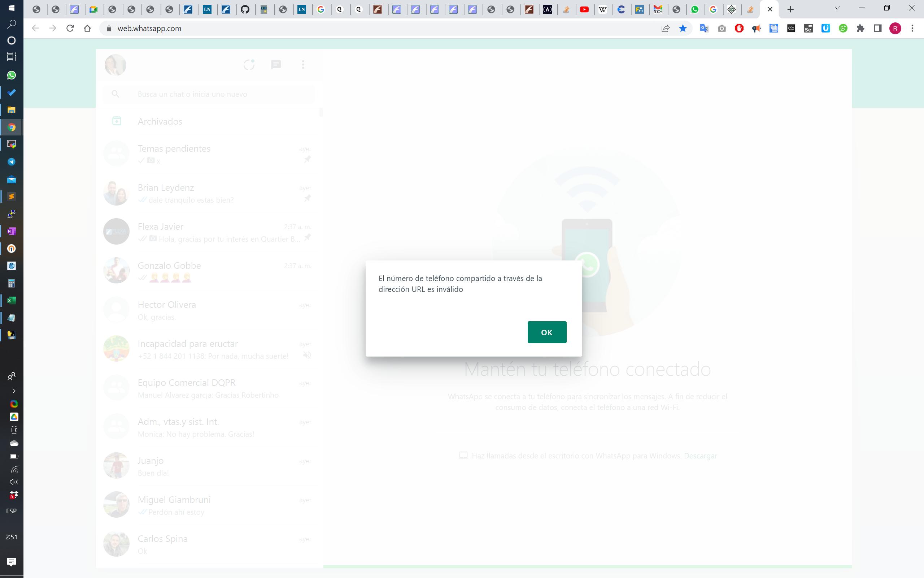Open the camera screenshot extension

pyautogui.click(x=722, y=28)
